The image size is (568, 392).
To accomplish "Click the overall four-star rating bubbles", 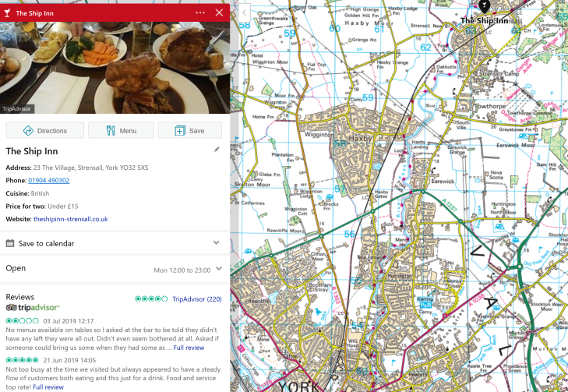I will click(x=151, y=299).
